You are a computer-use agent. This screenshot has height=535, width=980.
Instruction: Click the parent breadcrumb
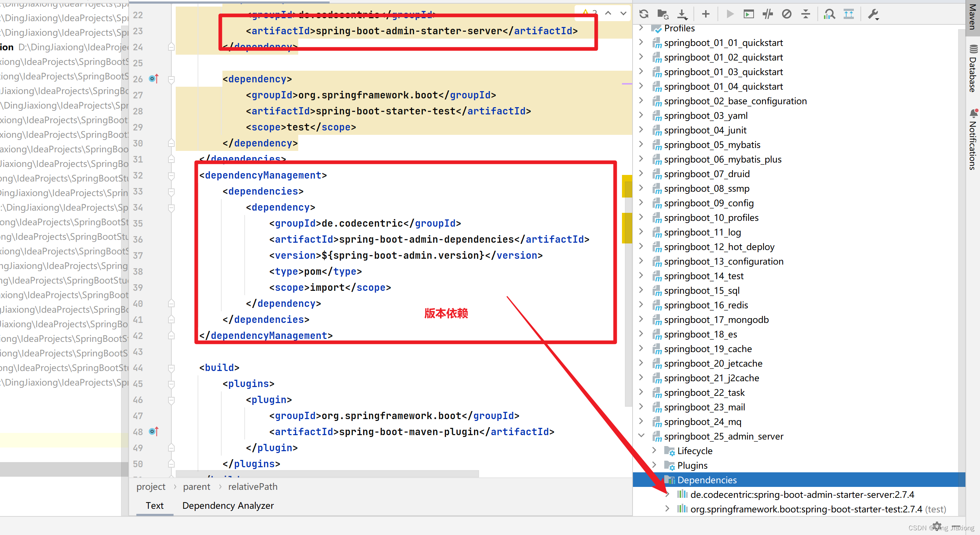pyautogui.click(x=196, y=486)
